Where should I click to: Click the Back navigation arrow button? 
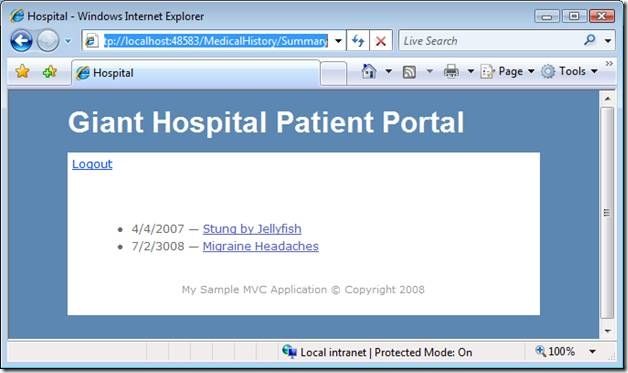pyautogui.click(x=21, y=40)
